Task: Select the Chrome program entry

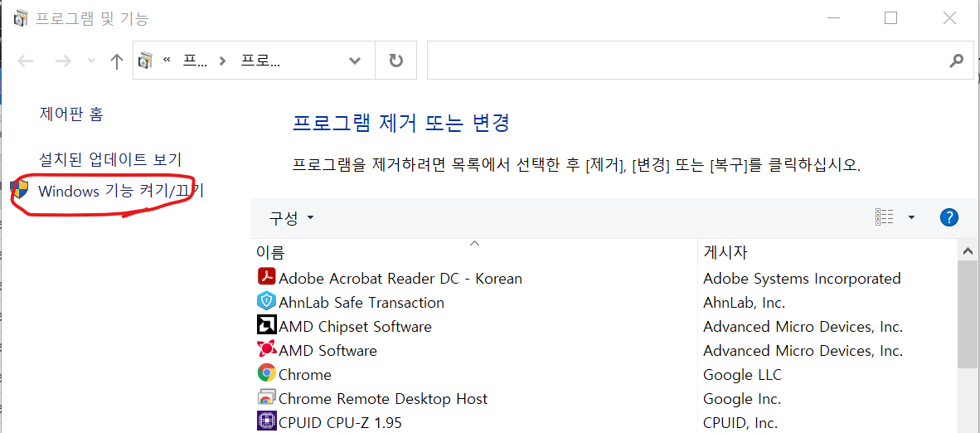Action: [305, 375]
